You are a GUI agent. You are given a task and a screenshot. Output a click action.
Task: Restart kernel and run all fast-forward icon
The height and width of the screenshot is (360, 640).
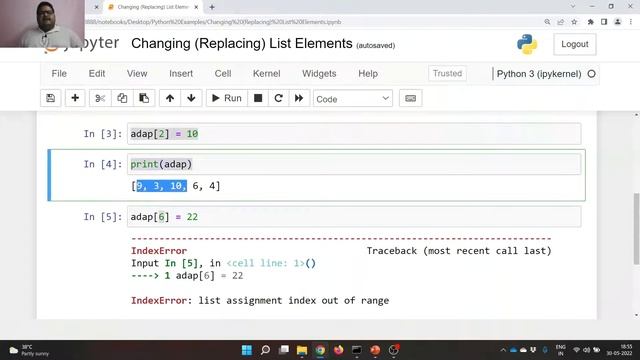click(x=299, y=98)
